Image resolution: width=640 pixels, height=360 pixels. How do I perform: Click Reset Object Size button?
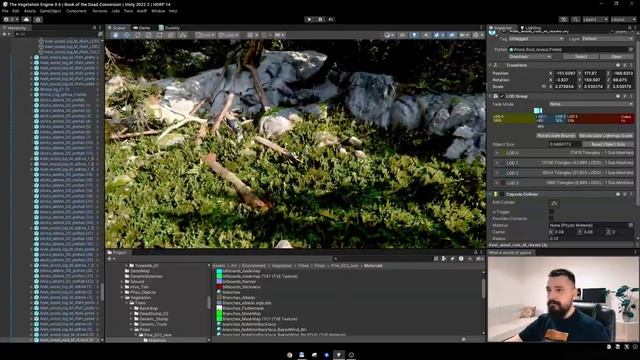coord(608,144)
